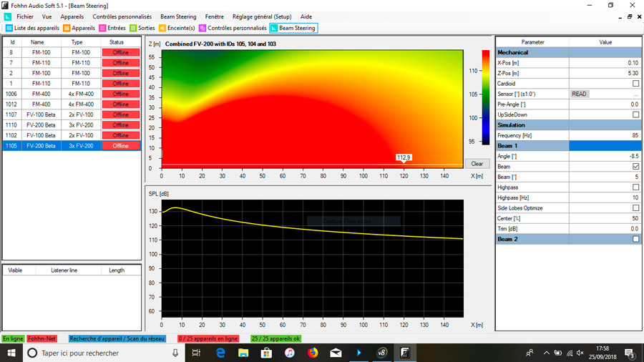The image size is (644, 362).
Task: Open the Contrôles personnalisés menu
Action: tap(122, 17)
